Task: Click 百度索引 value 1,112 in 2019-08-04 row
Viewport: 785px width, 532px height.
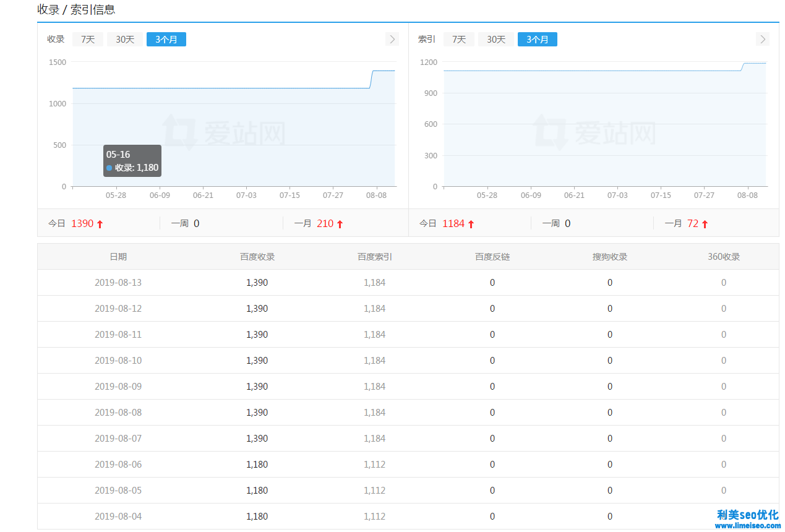Action: 375,517
